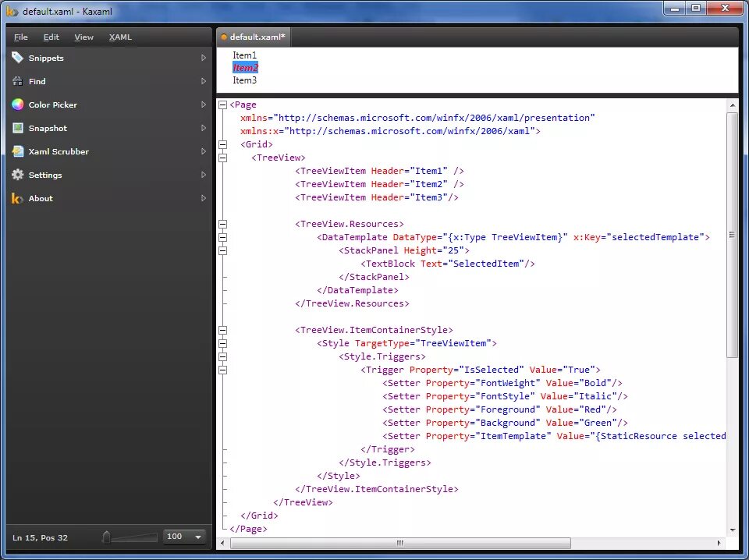Expand the Snapshot panel arrow

(x=204, y=128)
